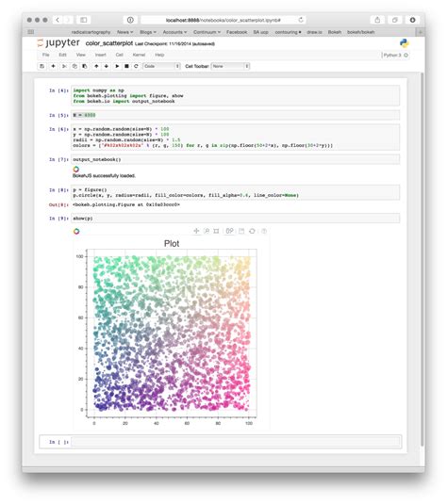The height and width of the screenshot is (504, 447).
Task: Click the Python 3 kernel indicator
Action: pos(395,55)
